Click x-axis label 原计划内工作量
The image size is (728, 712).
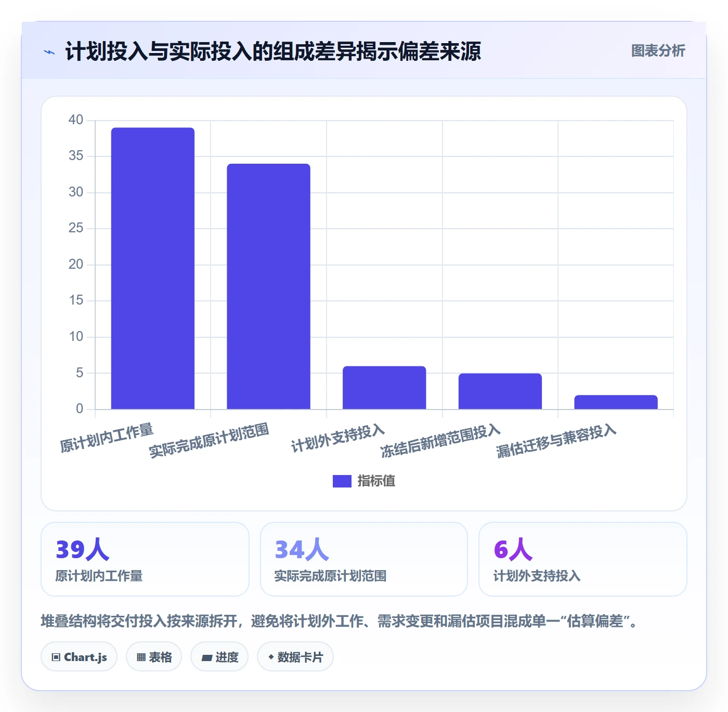tap(107, 438)
